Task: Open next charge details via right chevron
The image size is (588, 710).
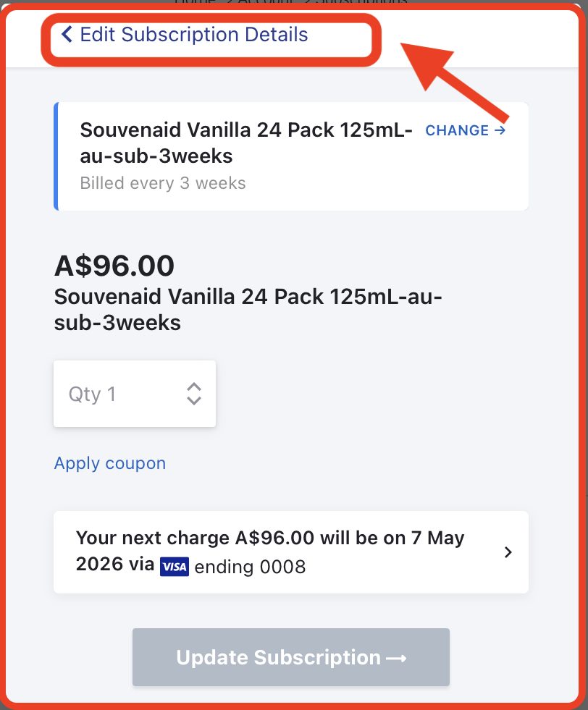Action: pos(508,552)
